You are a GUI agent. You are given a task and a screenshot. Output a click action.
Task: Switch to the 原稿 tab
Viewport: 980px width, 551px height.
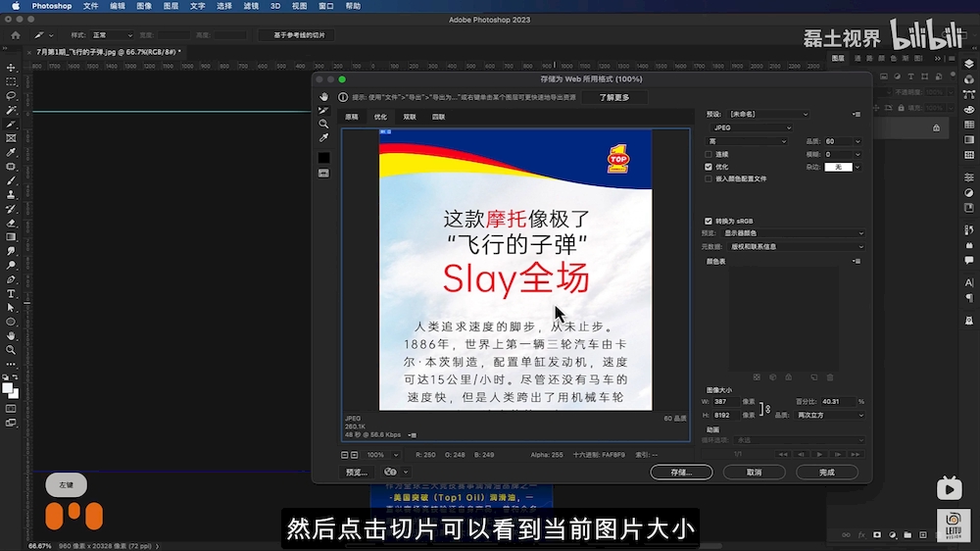[x=352, y=117]
